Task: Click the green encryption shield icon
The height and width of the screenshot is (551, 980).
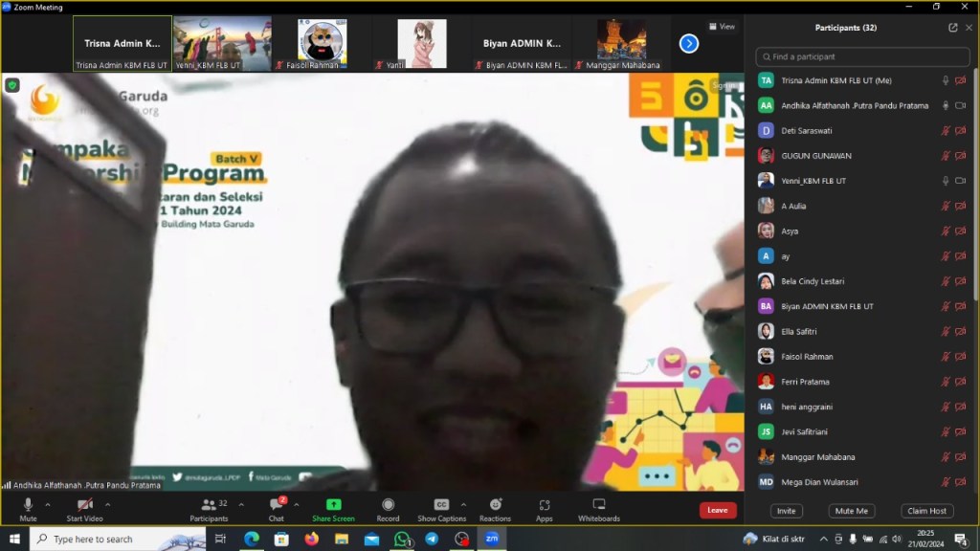Action: click(x=12, y=85)
